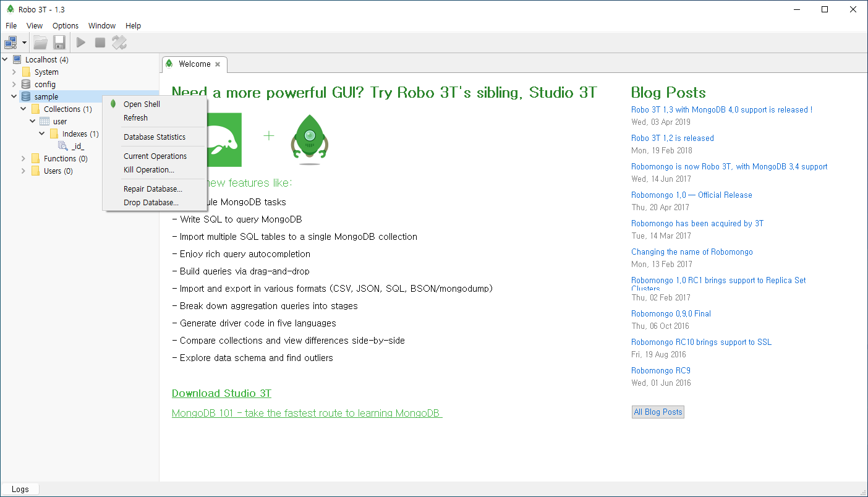Open the Help menu
868x497 pixels.
tap(134, 25)
